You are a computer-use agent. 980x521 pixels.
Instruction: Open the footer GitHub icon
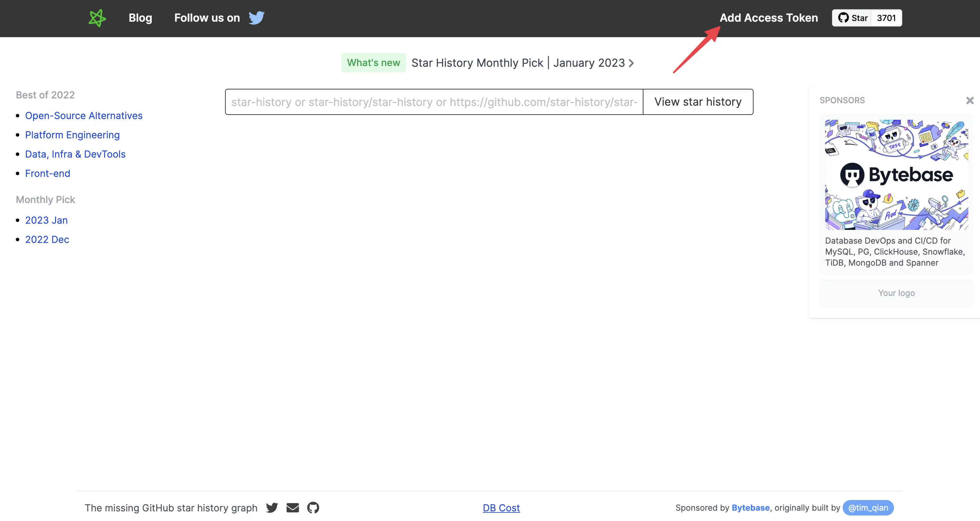[313, 508]
